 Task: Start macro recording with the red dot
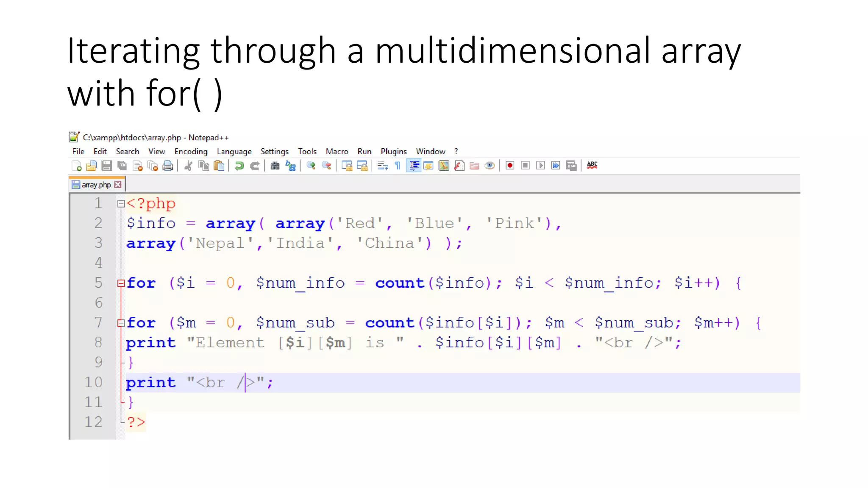click(x=510, y=166)
